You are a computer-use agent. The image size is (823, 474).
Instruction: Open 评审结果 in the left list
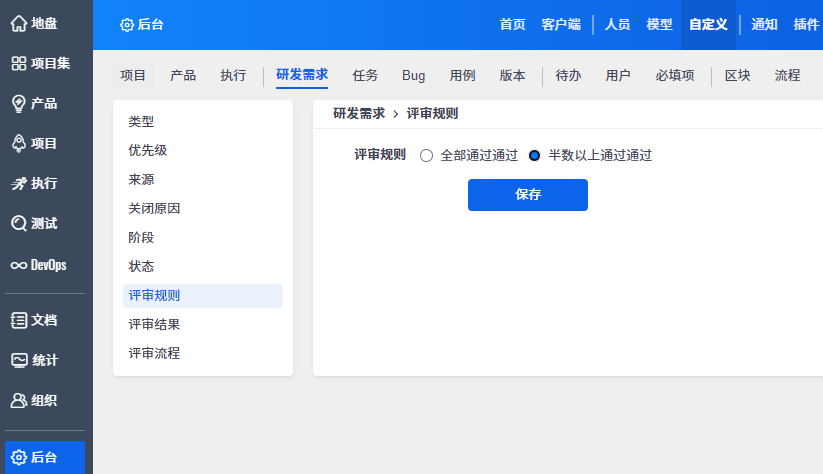[154, 324]
